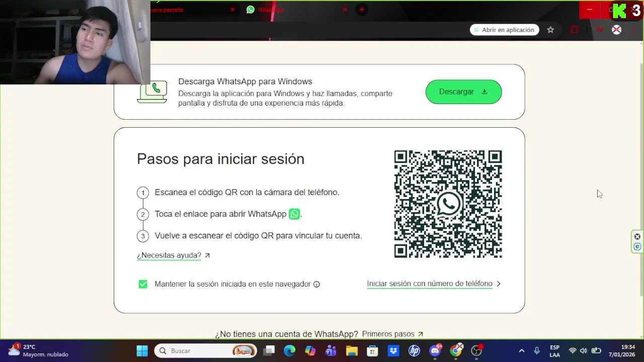Open the Wi-Fi network tray icon
The height and width of the screenshot is (362, 644).
tap(573, 350)
